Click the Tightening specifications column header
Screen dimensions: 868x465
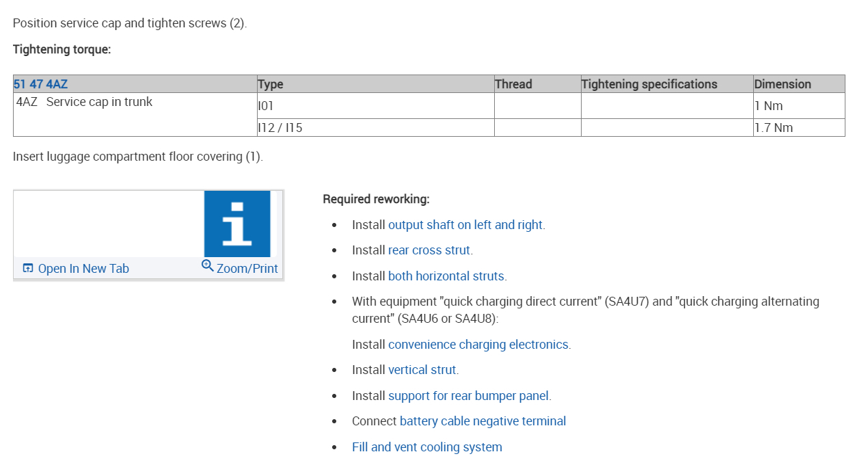(x=649, y=84)
